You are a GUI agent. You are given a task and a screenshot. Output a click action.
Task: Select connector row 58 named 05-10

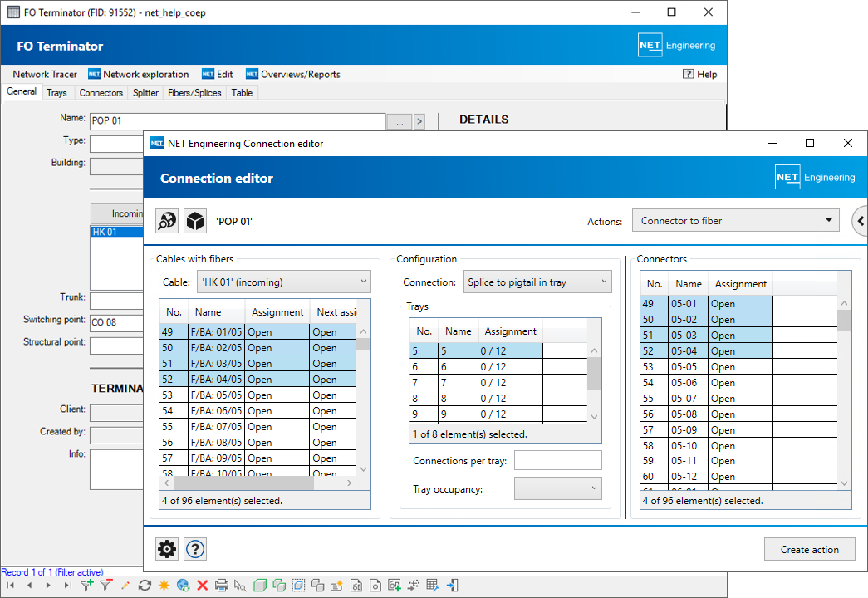pyautogui.click(x=739, y=445)
